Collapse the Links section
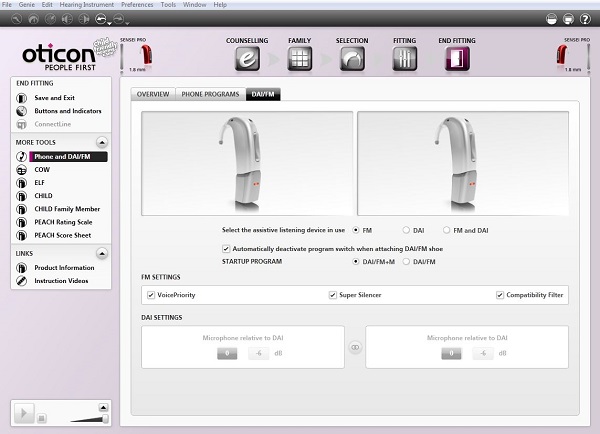 click(102, 253)
